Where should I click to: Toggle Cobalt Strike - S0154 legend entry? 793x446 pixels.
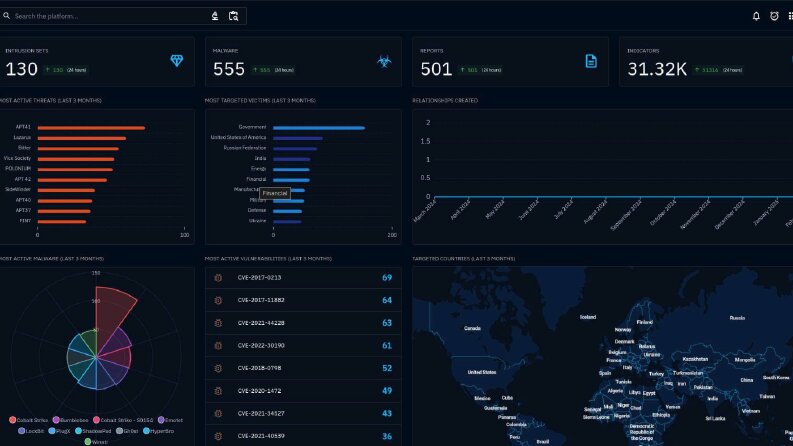point(123,420)
